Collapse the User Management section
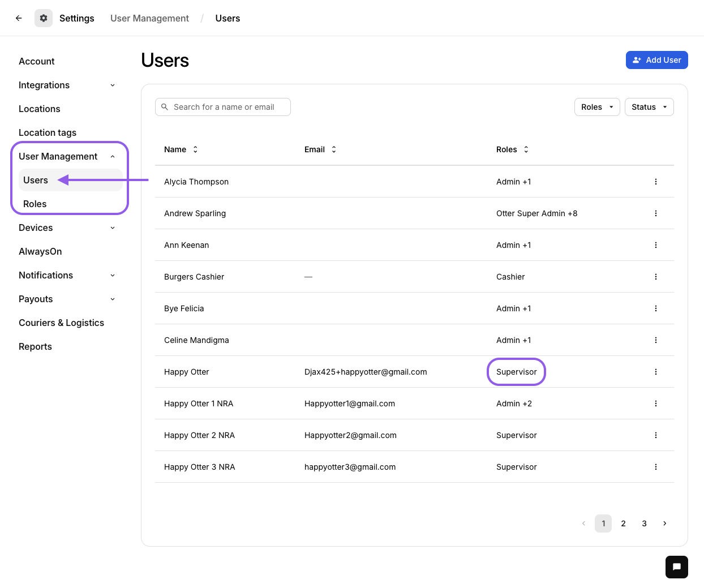 (113, 156)
